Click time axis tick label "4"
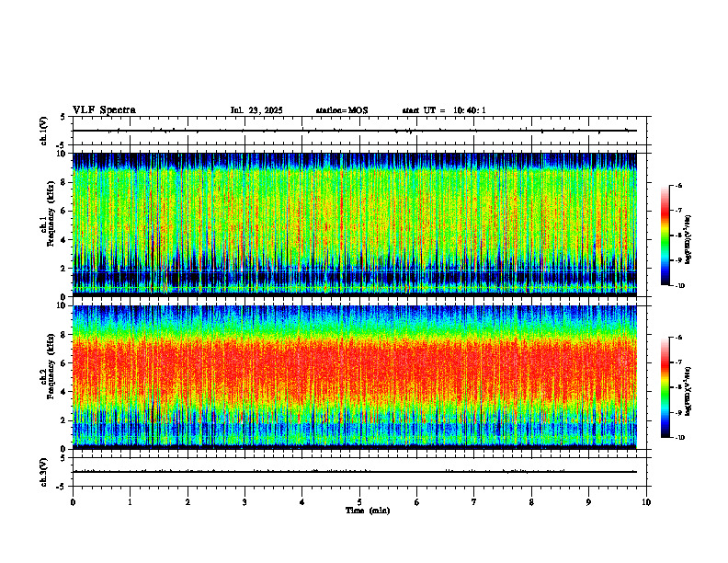 [302, 502]
